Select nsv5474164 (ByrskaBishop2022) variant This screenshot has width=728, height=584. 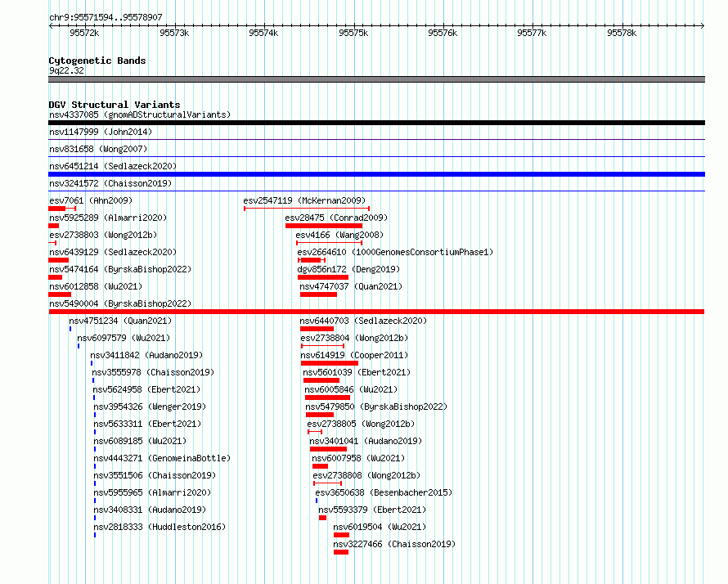coord(120,269)
